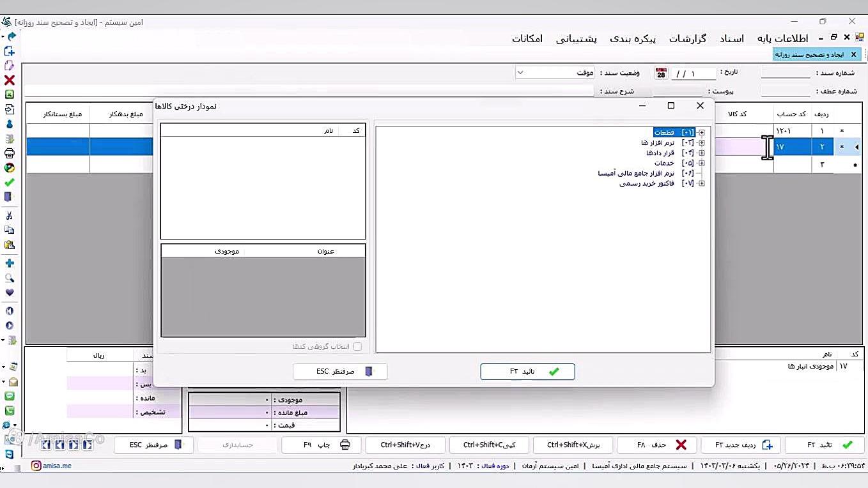868x488 pixels.
Task: Click the red X delete icon in left sidebar
Action: 9,80
